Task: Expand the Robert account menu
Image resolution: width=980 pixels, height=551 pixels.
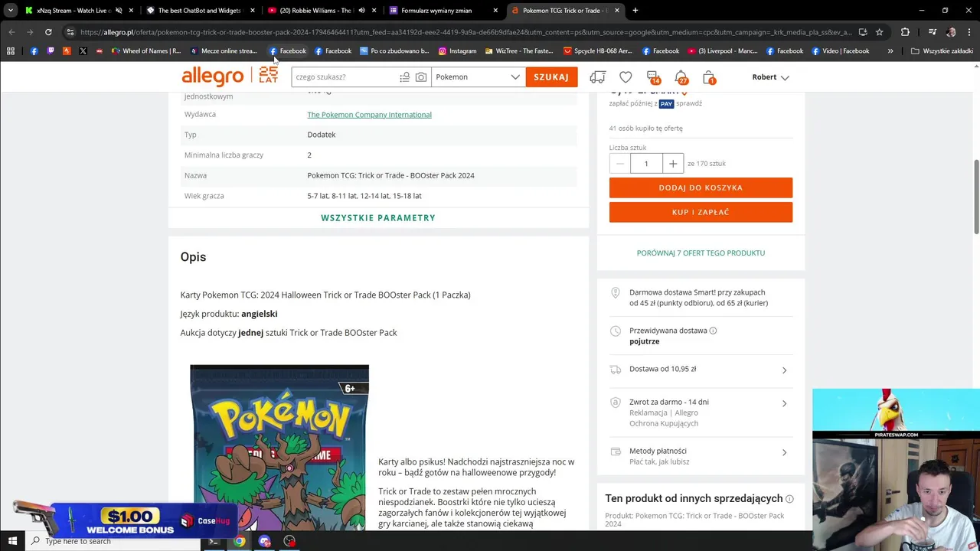Action: [x=770, y=77]
